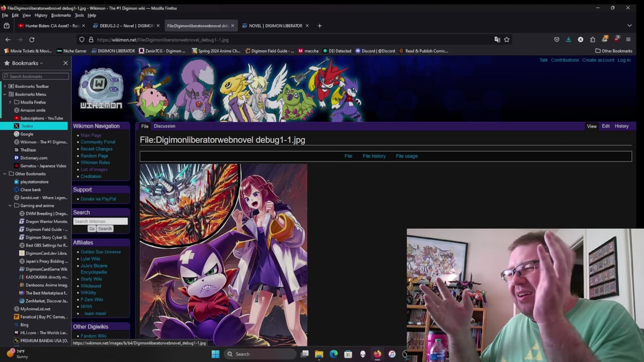Viewport: 644px width, 362px height.
Task: Close the NOVEL | DIGIMON LIBERATOR tab
Action: (x=307, y=26)
